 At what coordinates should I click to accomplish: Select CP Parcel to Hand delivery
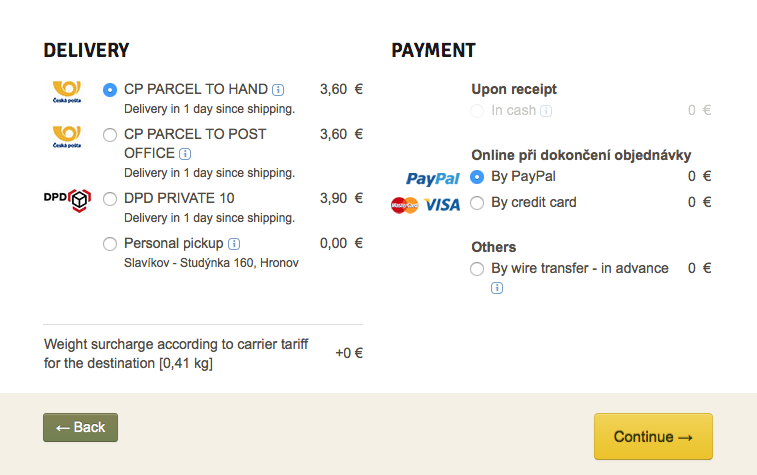(111, 89)
